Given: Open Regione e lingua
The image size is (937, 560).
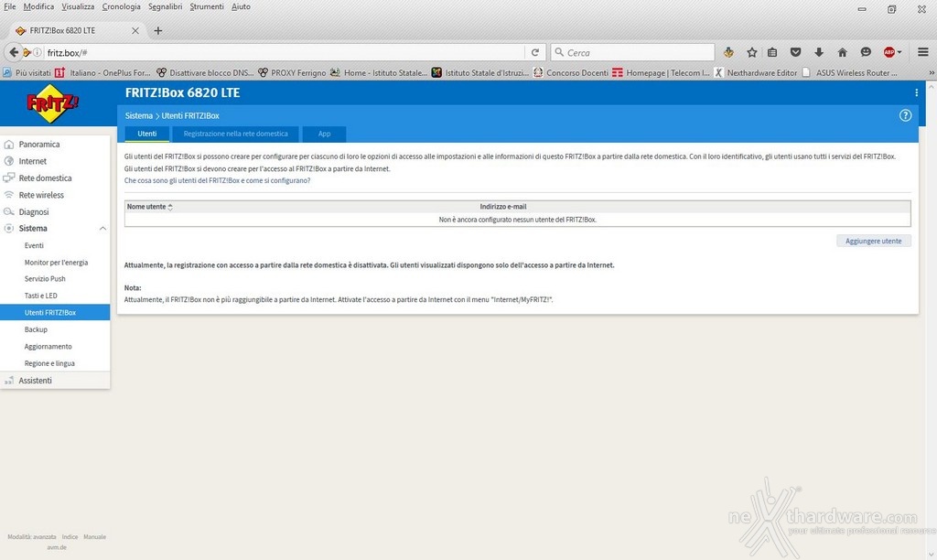Looking at the screenshot, I should pos(49,363).
